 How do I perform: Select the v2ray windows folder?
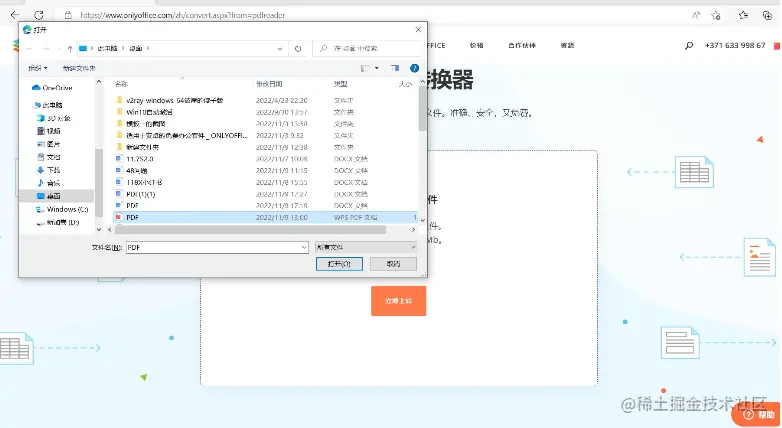click(x=170, y=100)
